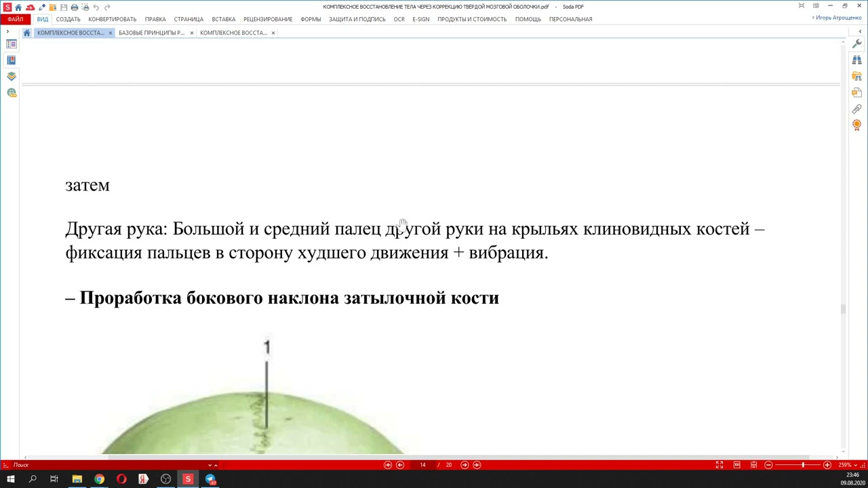Go to last page in status bar

point(477,465)
